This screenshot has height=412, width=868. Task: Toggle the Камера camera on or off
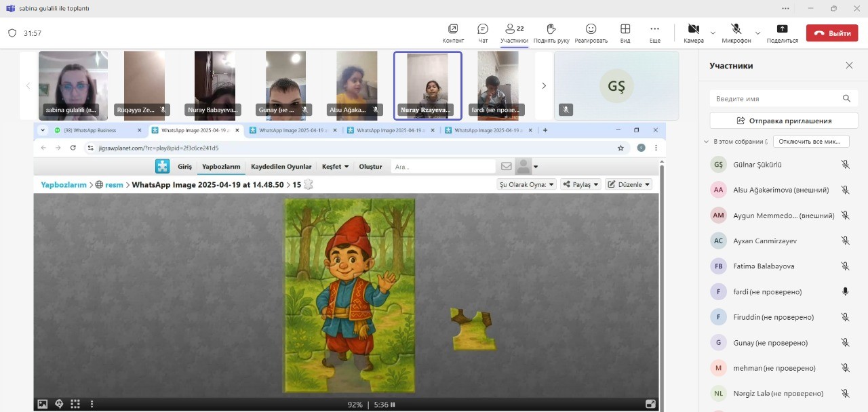pyautogui.click(x=693, y=29)
